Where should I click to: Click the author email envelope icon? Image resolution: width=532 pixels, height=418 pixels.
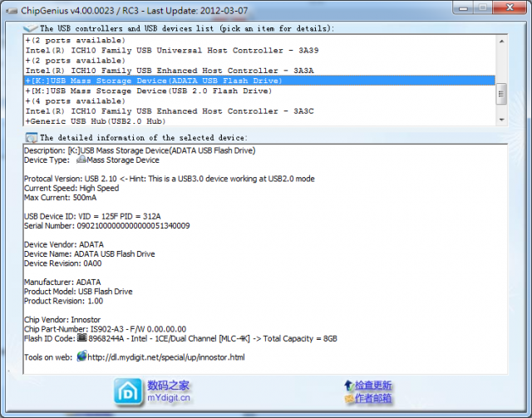(349, 398)
